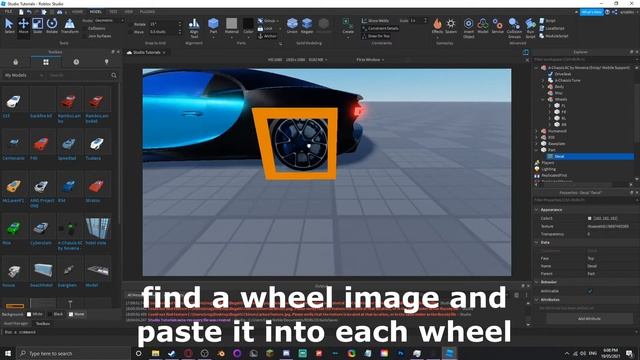Viewport: 640px width, 360px height.
Task: Activate the Rotate tool
Action: tap(52, 26)
